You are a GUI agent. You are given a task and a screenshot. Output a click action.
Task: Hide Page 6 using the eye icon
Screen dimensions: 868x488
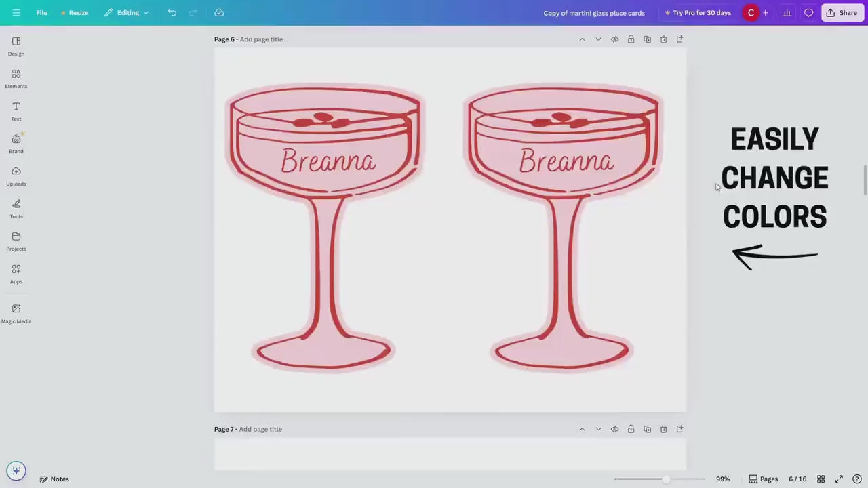614,39
